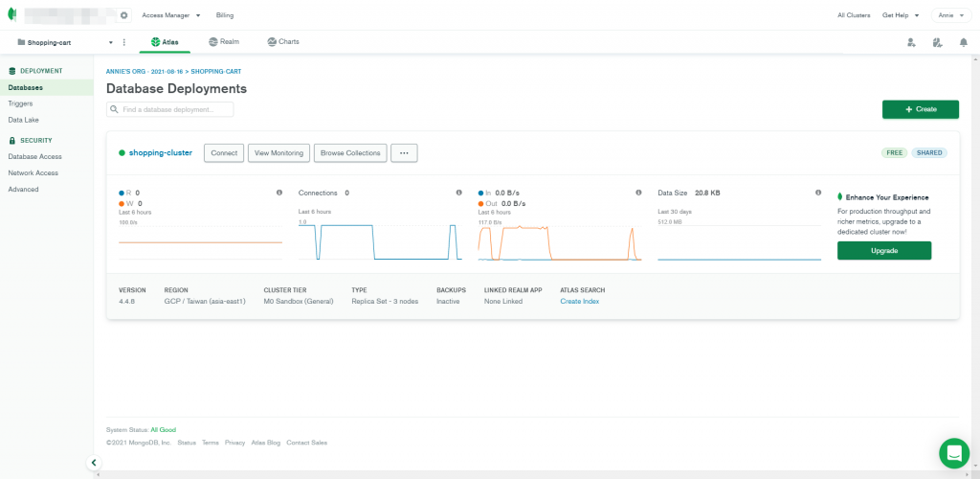Open the footer Status link
980x479 pixels.
tap(187, 443)
